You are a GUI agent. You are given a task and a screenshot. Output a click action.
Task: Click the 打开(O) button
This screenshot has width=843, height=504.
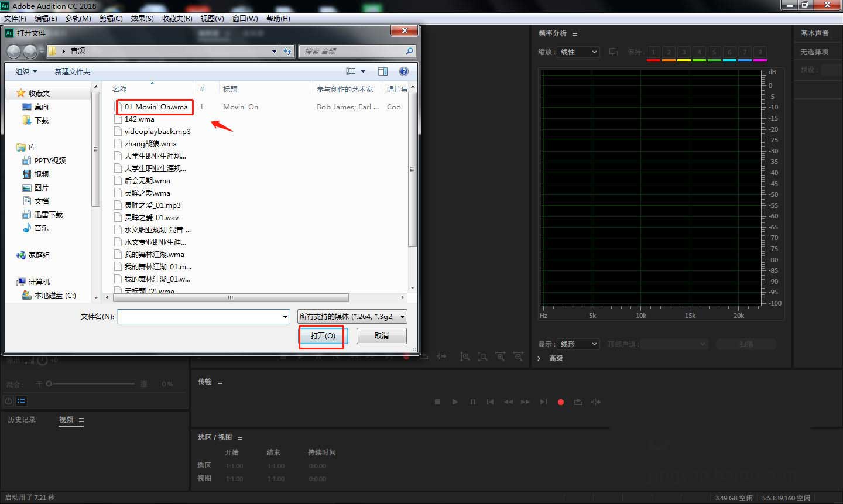click(323, 336)
